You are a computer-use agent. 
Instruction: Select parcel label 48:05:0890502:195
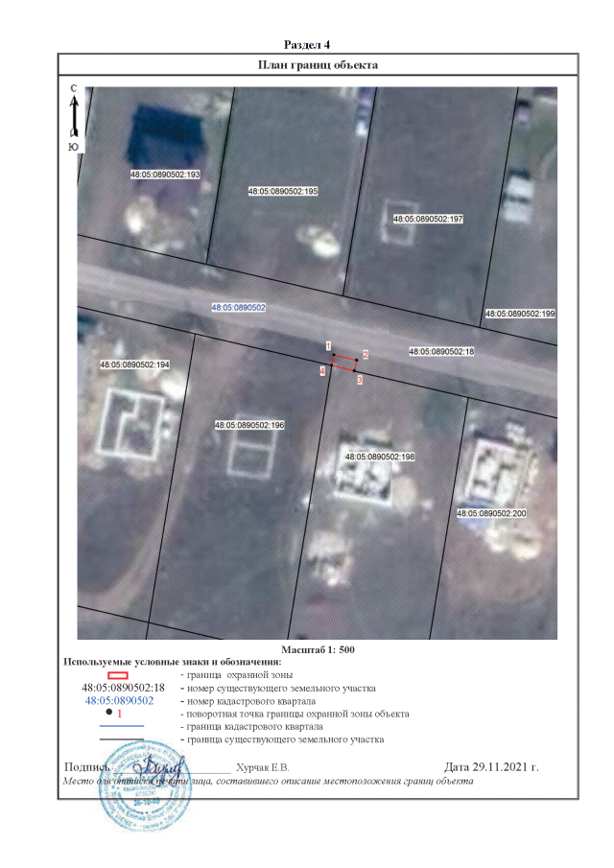pyautogui.click(x=282, y=192)
